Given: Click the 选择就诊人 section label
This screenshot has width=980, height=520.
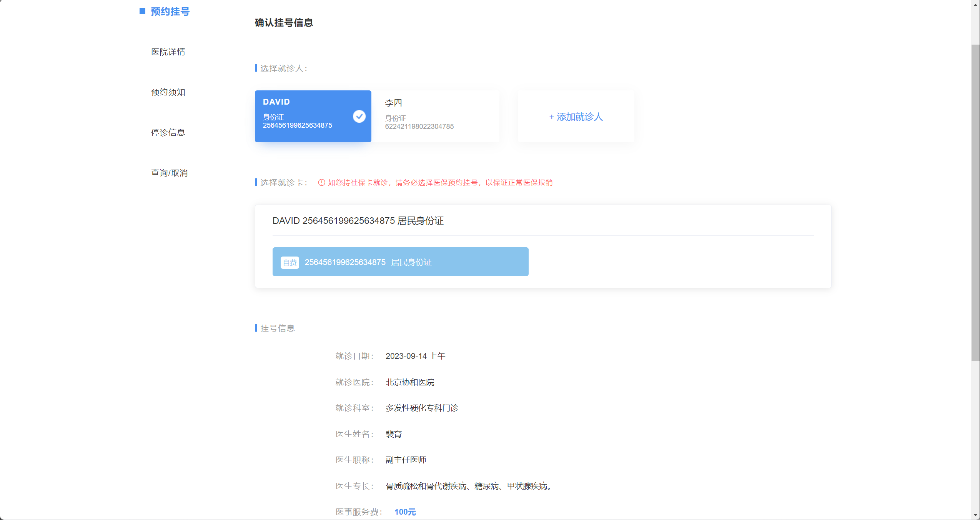Looking at the screenshot, I should (x=284, y=68).
